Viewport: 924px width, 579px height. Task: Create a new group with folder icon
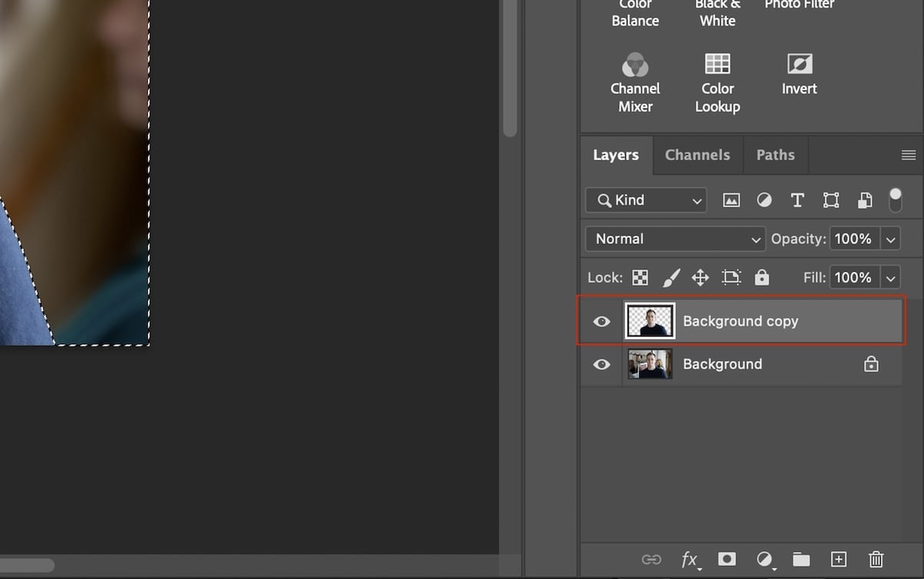(x=802, y=560)
